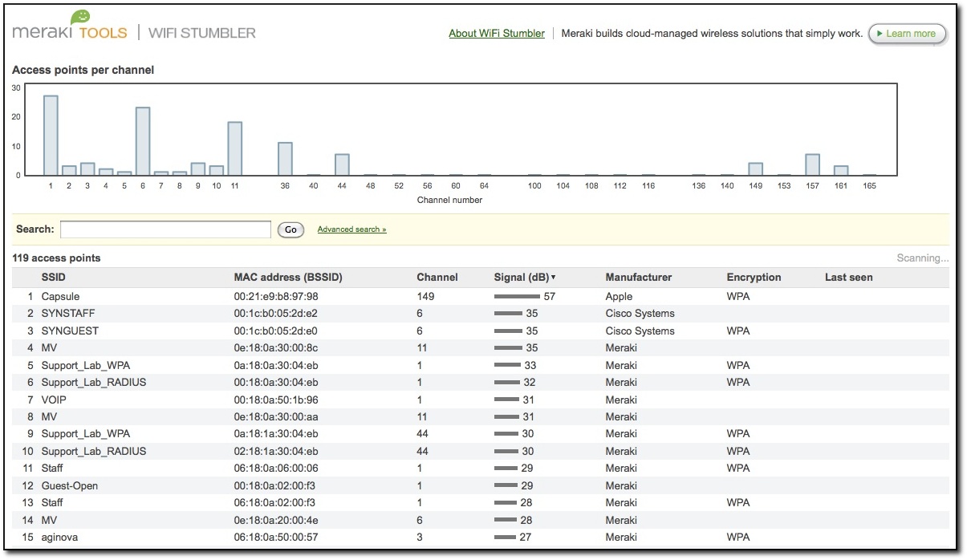Sort the list by Channel column
This screenshot has width=967, height=560.
pyautogui.click(x=437, y=278)
